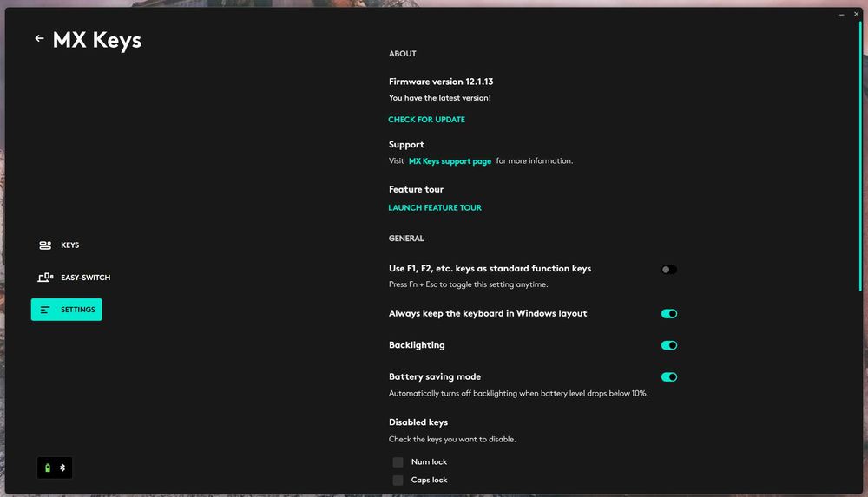This screenshot has width=868, height=497.
Task: Click the Settings lines icon
Action: pos(45,310)
